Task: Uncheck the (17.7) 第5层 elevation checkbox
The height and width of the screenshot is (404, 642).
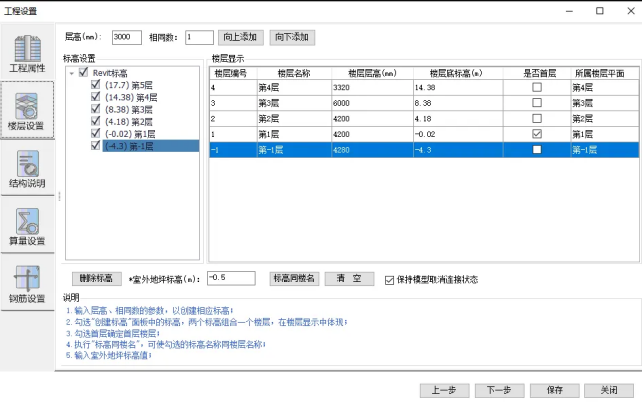Action: click(96, 86)
